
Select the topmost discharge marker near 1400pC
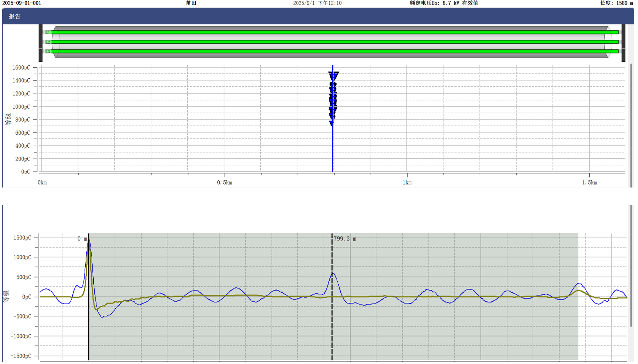333,75
